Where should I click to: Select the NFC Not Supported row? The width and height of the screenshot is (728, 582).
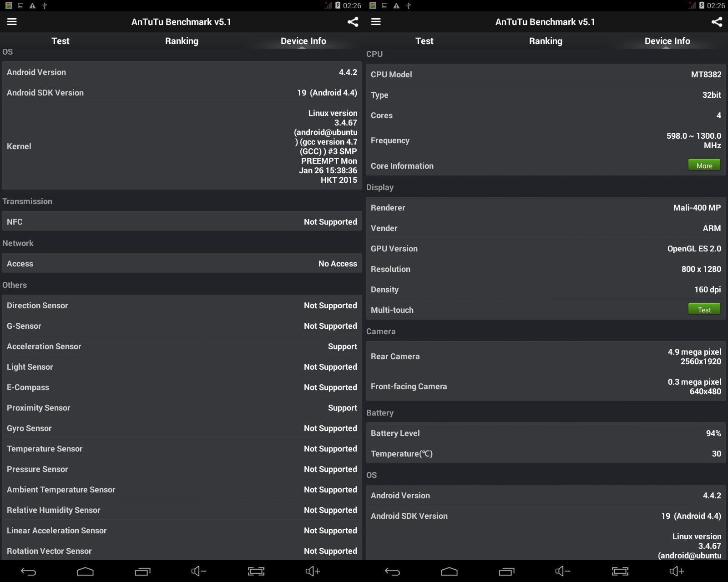(182, 221)
